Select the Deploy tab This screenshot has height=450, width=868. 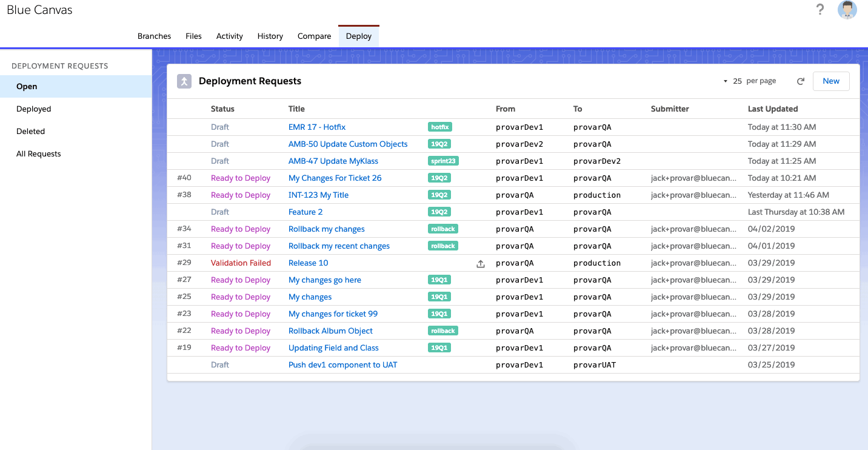coord(359,36)
